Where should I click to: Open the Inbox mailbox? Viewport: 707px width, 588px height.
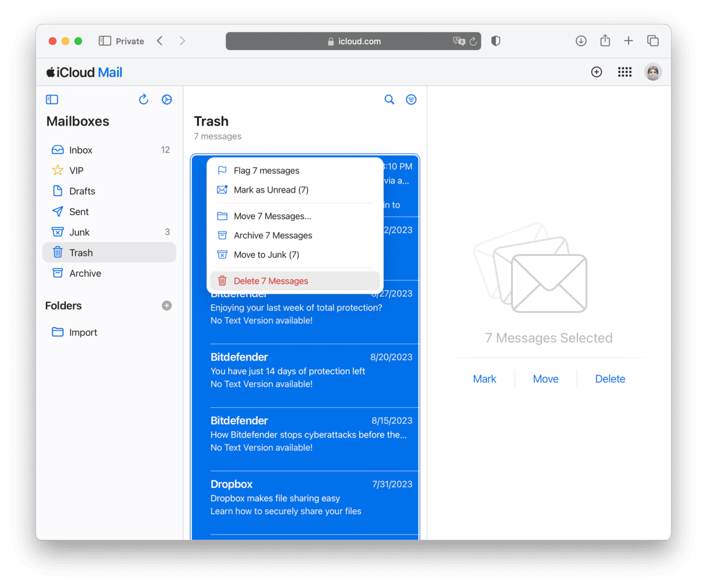[109, 150]
